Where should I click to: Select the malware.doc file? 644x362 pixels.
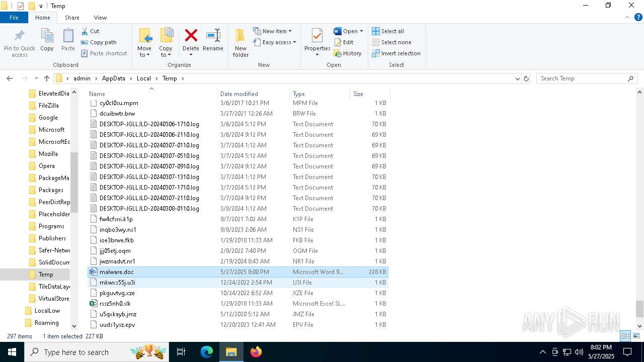(x=237, y=272)
